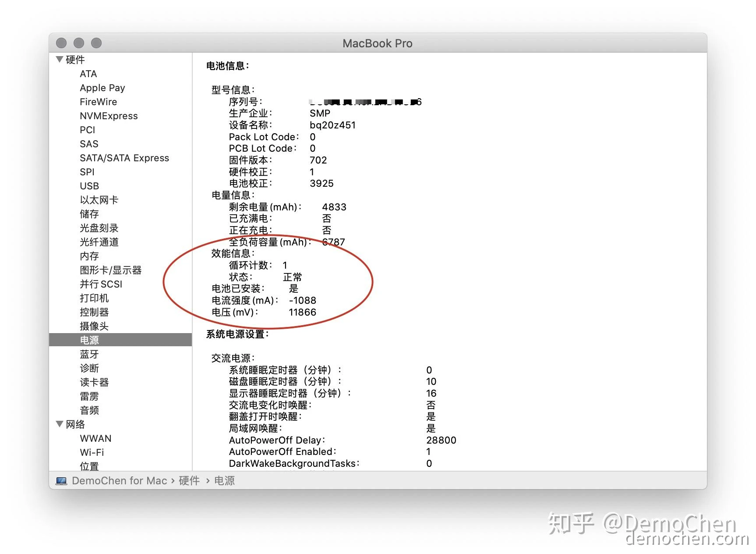Select NVMExpress in the hardware list
The height and width of the screenshot is (554, 756).
(x=109, y=116)
